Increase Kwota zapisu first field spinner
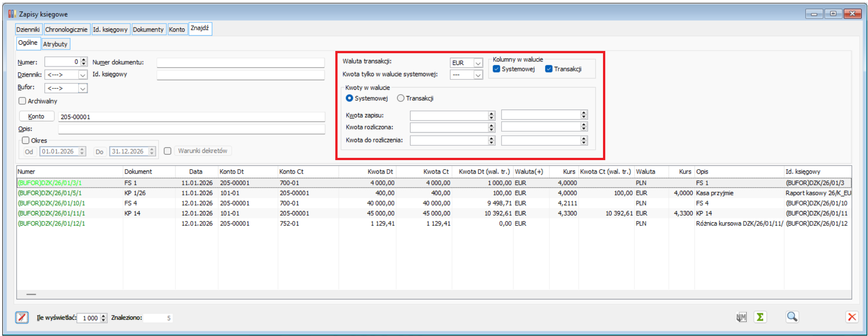The image size is (868, 336). pyautogui.click(x=491, y=113)
